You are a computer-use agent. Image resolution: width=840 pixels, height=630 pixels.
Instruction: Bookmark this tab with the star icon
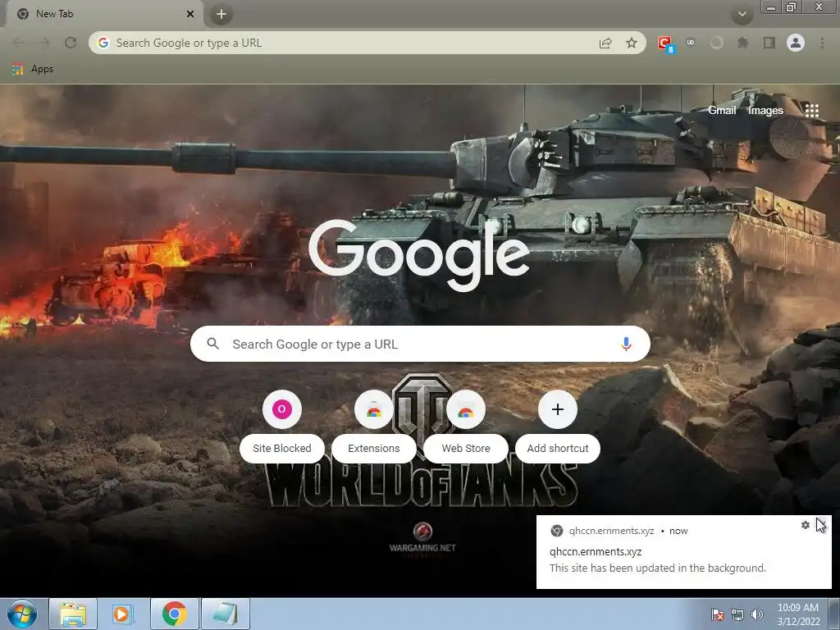pos(632,43)
